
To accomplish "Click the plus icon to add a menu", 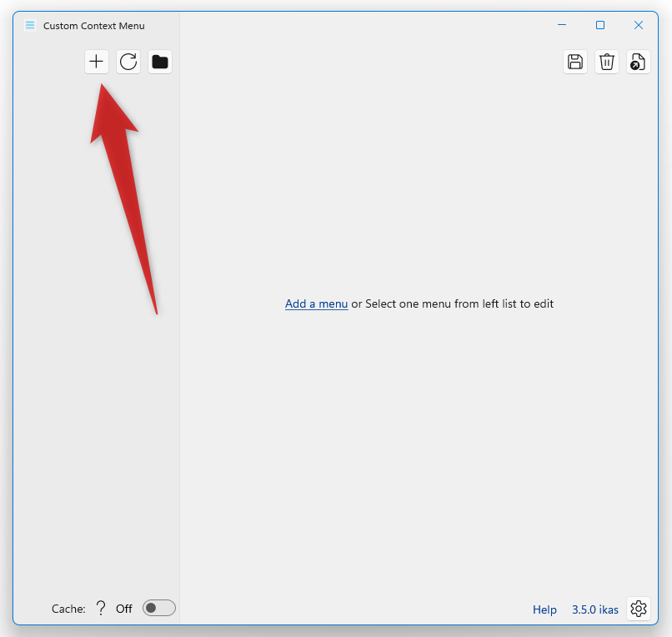I will 97,62.
